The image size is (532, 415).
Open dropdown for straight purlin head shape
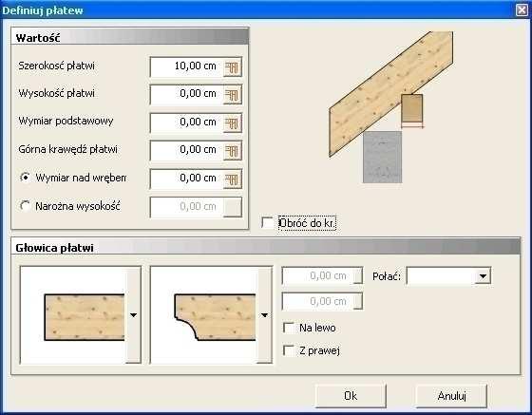coord(133,315)
